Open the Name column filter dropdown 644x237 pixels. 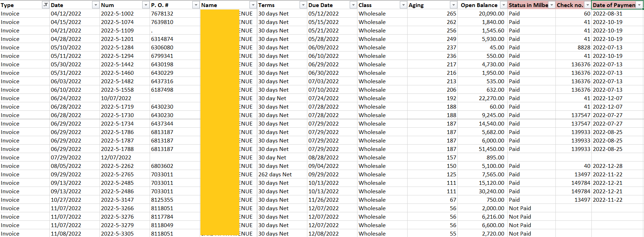[253, 5]
